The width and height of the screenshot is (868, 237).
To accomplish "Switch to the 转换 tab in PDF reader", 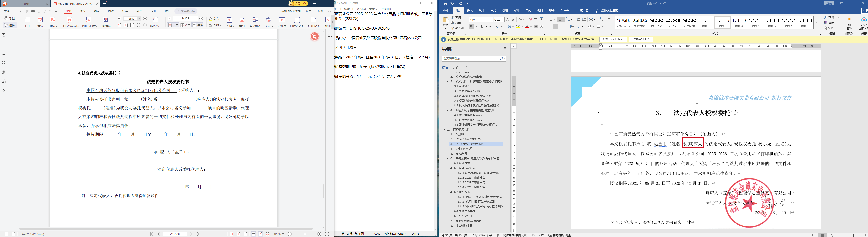I will 139,11.
